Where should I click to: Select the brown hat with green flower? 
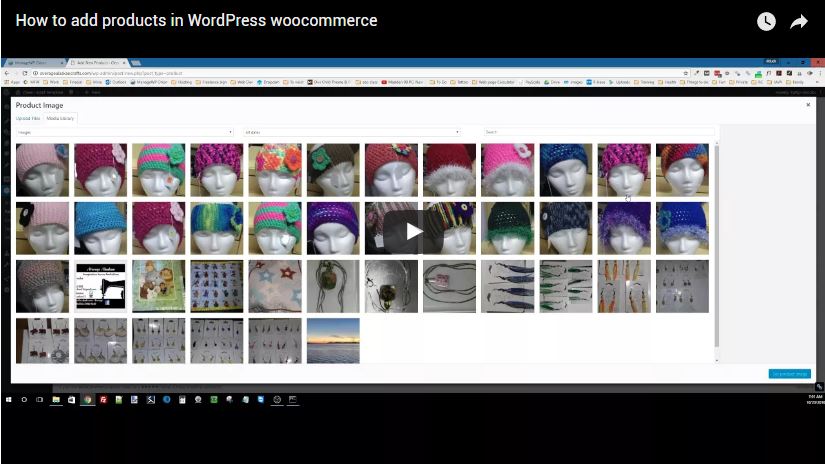click(x=333, y=170)
